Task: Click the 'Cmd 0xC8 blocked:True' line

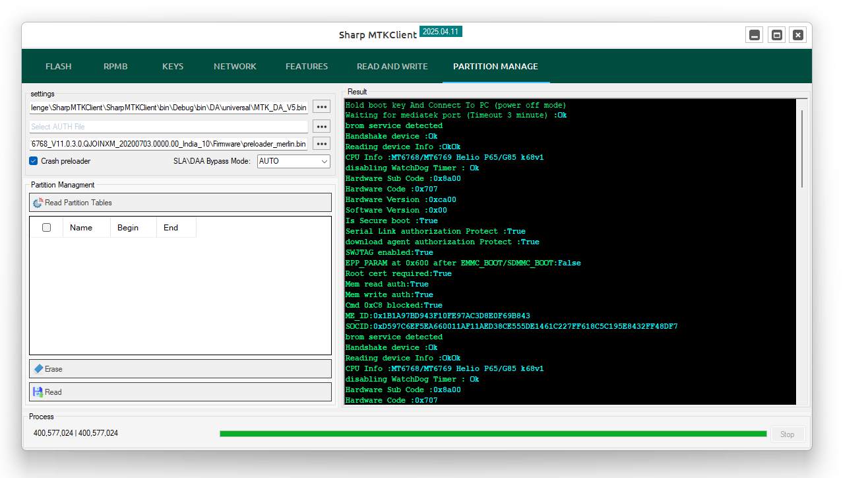Action: 394,305
